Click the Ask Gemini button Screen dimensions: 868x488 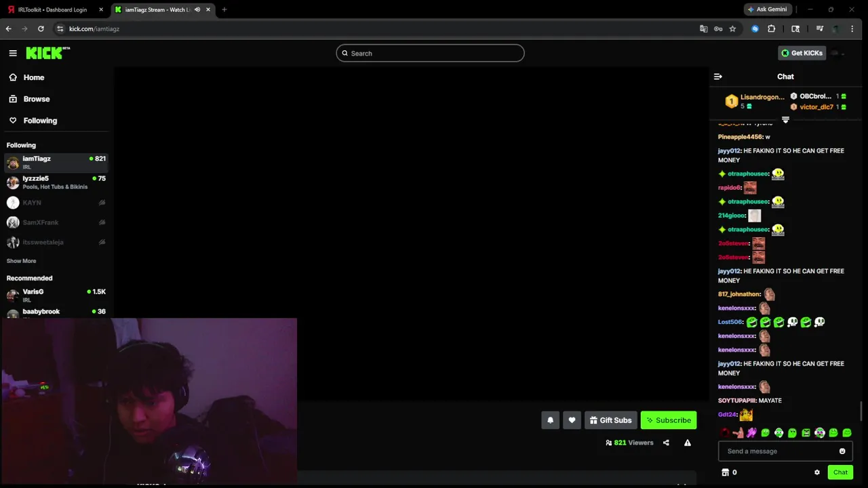coord(767,9)
